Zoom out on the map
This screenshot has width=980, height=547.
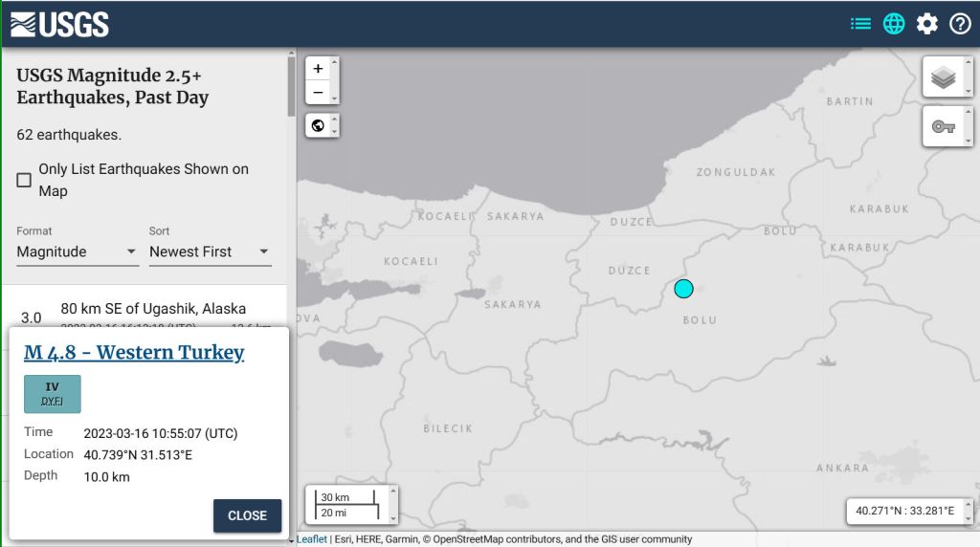[319, 93]
